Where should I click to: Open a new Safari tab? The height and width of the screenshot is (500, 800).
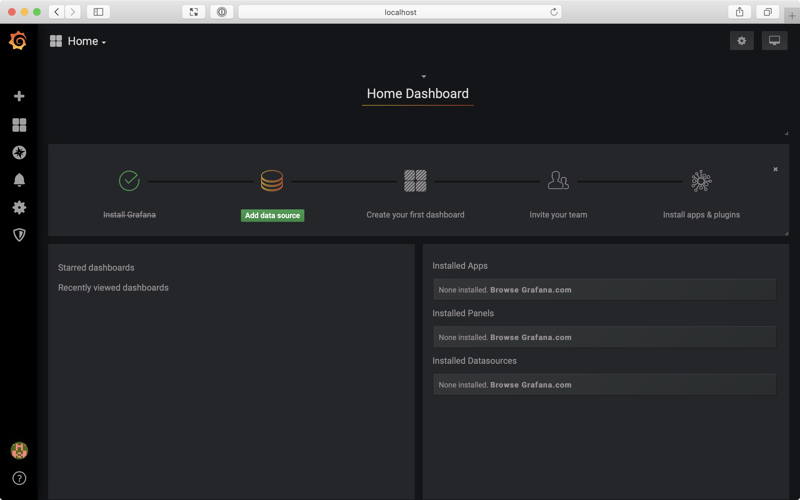(x=792, y=16)
